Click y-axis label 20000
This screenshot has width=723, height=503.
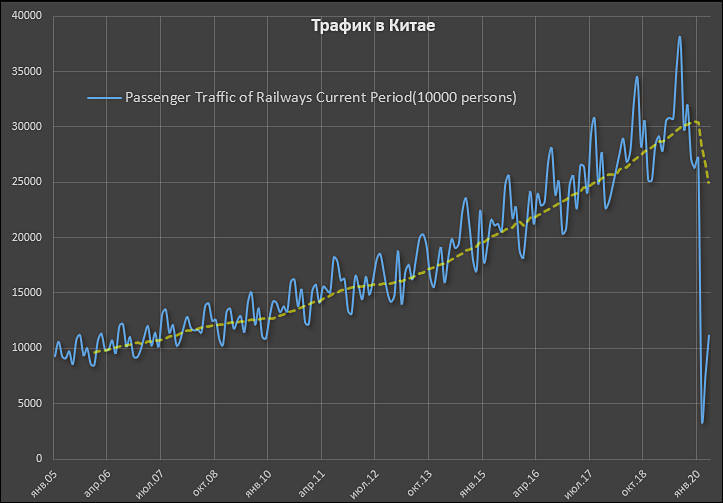[26, 237]
